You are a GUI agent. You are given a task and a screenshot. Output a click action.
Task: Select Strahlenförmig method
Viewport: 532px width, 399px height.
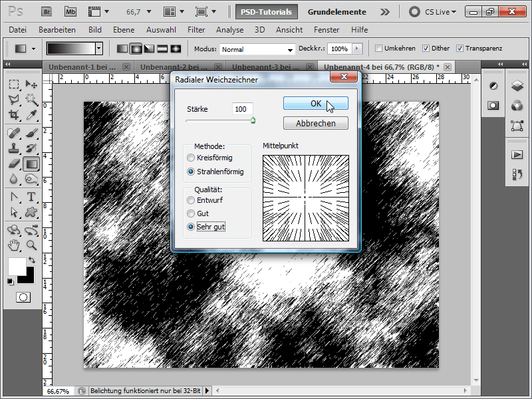[x=191, y=172]
